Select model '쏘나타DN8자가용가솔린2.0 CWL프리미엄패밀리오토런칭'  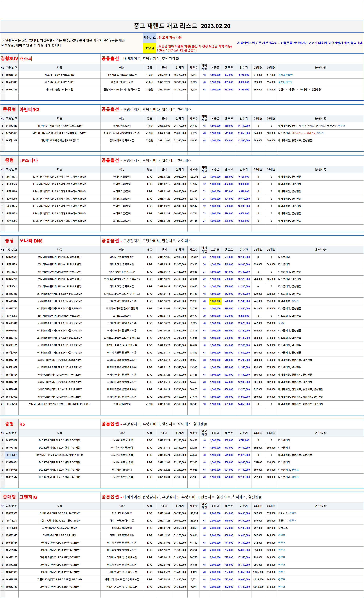click(59, 404)
